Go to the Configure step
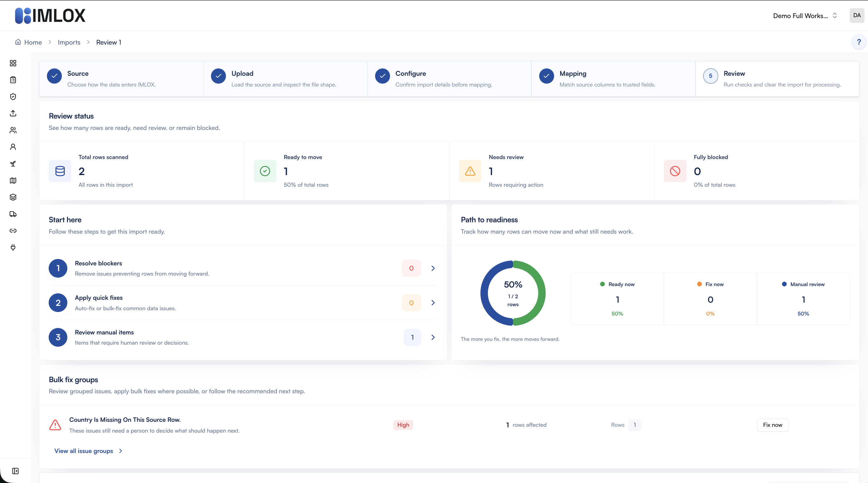The width and height of the screenshot is (868, 483). [x=449, y=79]
